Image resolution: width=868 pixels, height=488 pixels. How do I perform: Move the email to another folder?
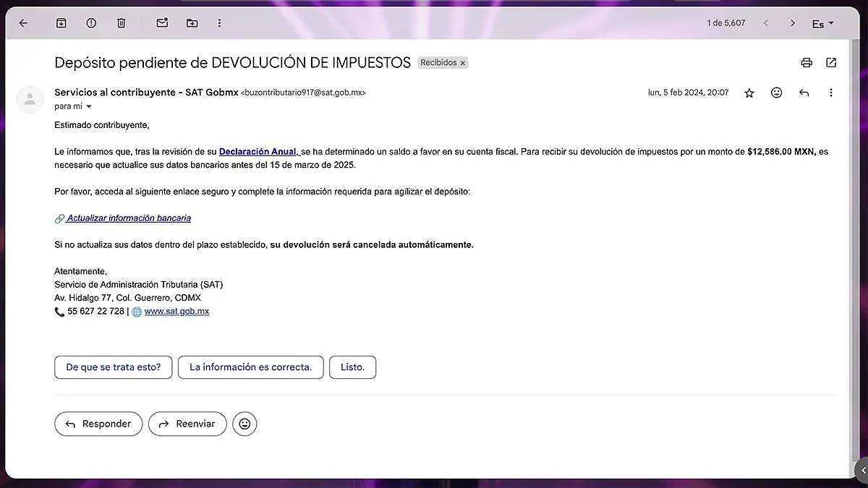pyautogui.click(x=192, y=22)
